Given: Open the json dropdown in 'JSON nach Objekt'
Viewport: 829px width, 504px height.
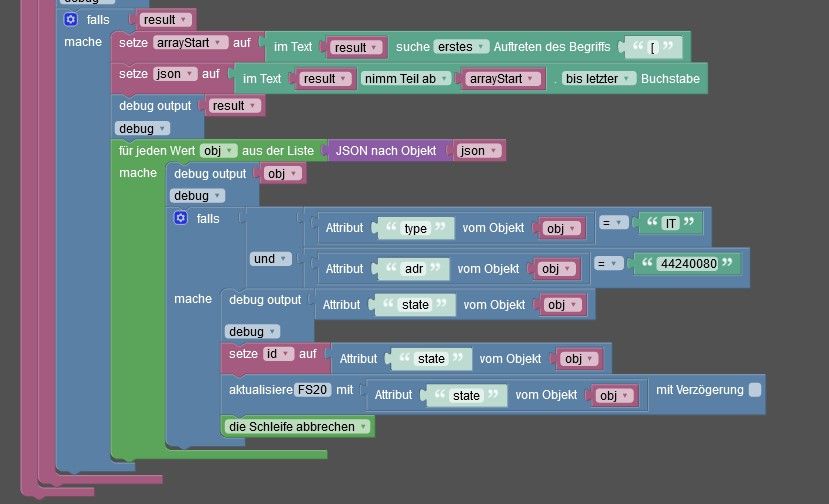Looking at the screenshot, I should click(x=478, y=151).
